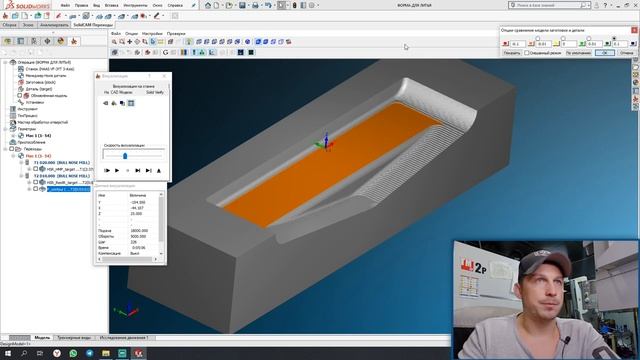
Task: Click the rotate view icon
Action: click(137, 42)
